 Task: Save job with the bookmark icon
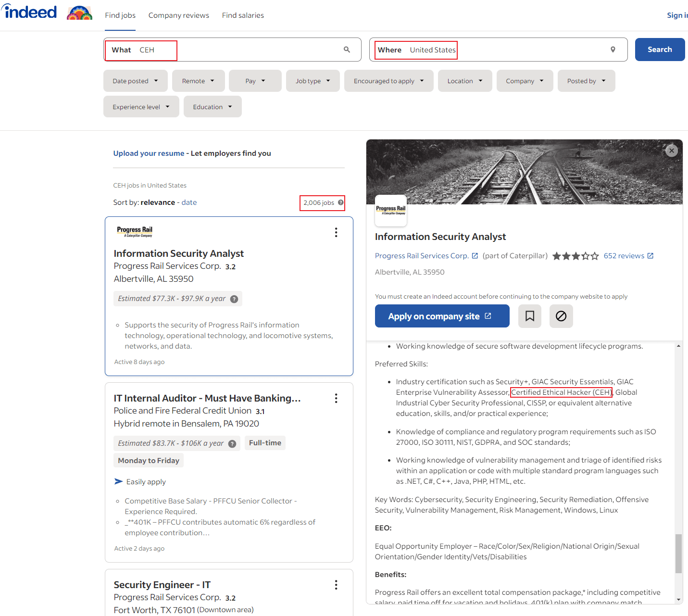[x=530, y=316]
